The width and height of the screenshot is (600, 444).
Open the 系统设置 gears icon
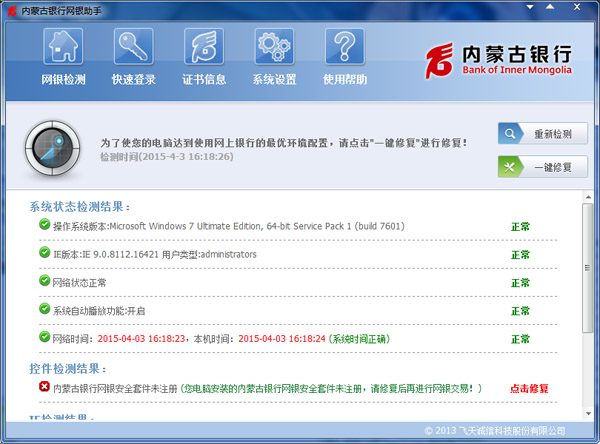[x=274, y=46]
